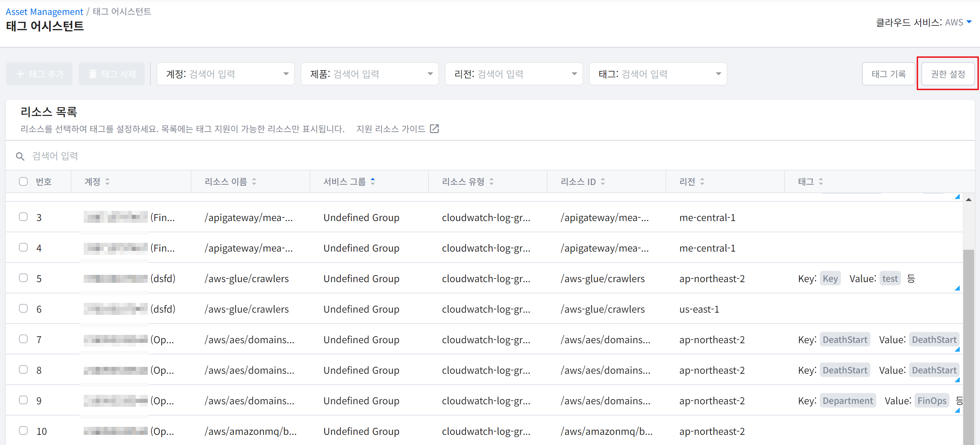The height and width of the screenshot is (445, 980).
Task: Select row 9 checkbox
Action: point(24,400)
